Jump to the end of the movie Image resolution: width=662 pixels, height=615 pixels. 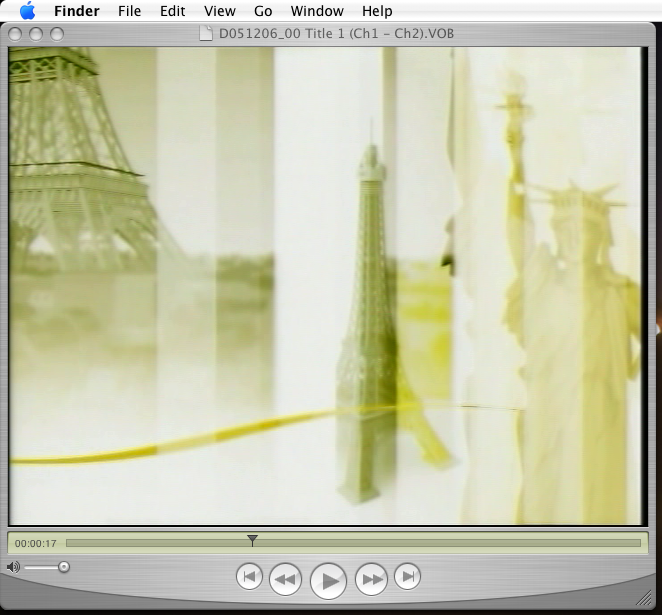407,577
